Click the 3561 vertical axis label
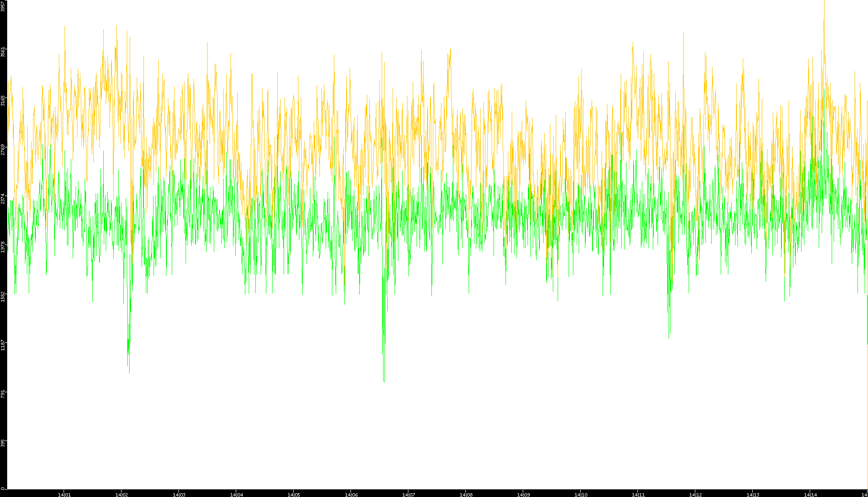The height and width of the screenshot is (497, 868). [3, 52]
